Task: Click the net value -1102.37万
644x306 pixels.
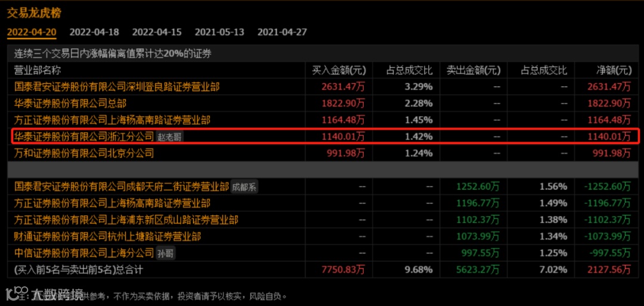Action: 608,220
